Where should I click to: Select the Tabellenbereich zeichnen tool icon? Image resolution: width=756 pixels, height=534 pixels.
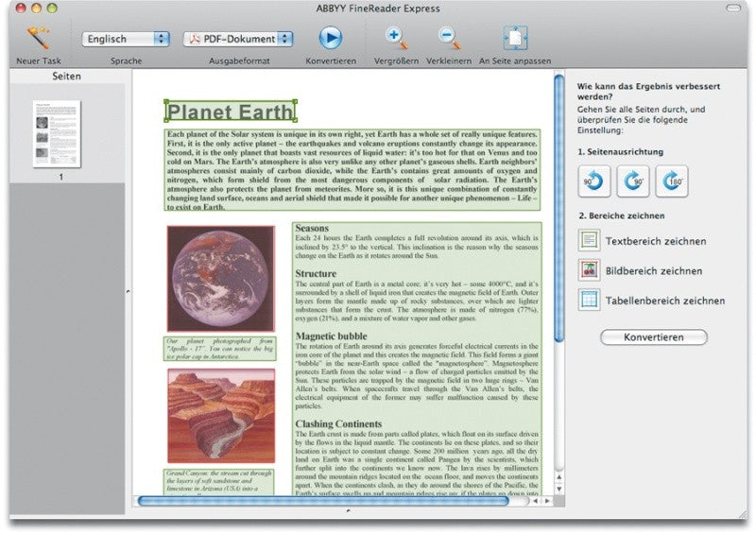coord(589,300)
